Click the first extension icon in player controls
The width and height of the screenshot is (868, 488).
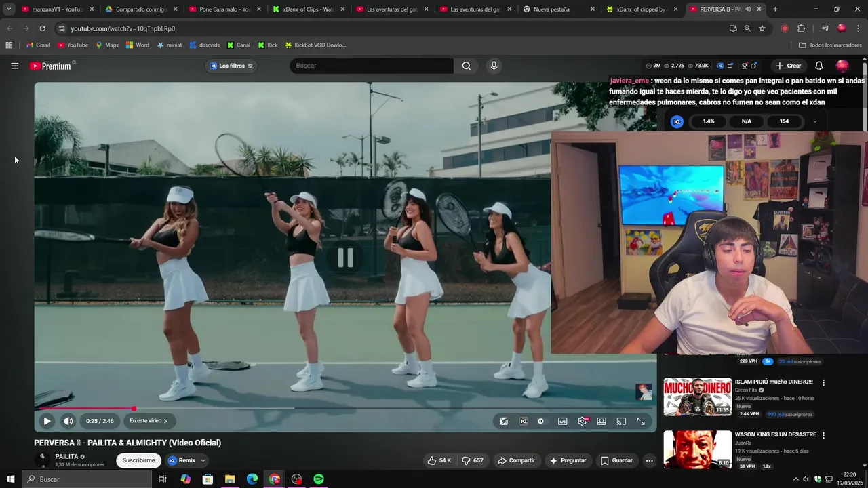click(x=504, y=421)
